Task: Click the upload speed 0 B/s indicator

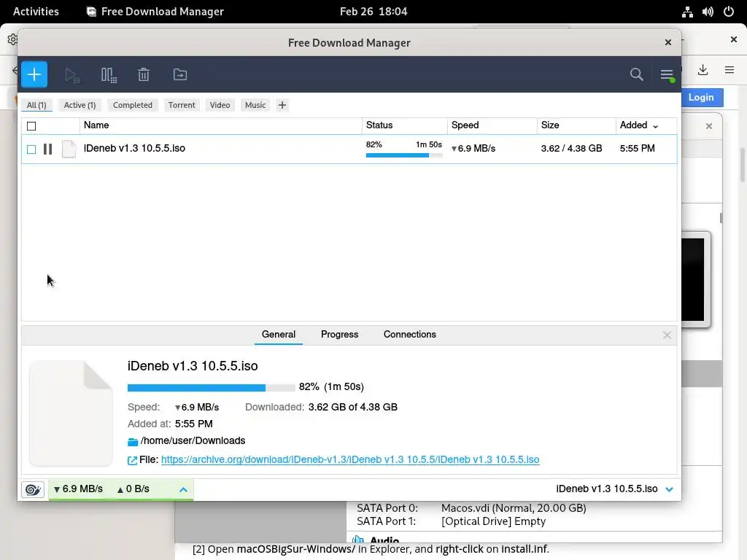Action: [133, 489]
